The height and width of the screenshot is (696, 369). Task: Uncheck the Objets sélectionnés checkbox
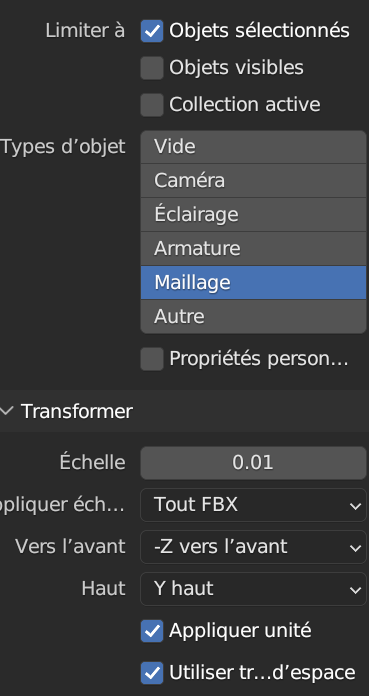[152, 31]
